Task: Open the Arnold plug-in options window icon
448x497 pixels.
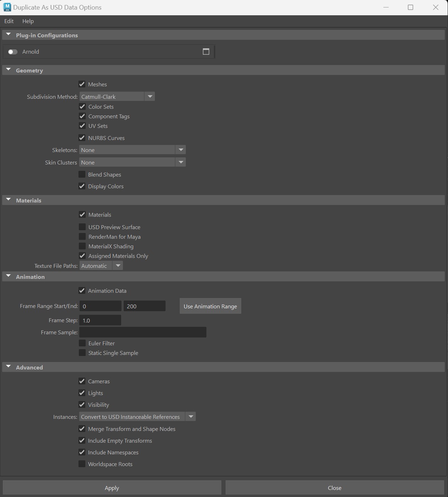Action: tap(206, 52)
